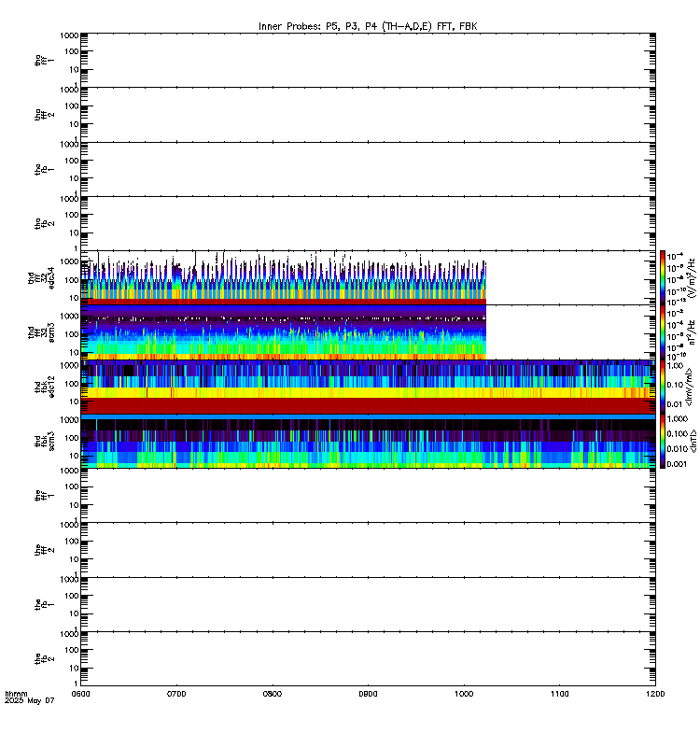Click the 10 tick label on the fb 2 axis
Image resolution: width=700 pixels, height=747 pixels.
pyautogui.click(x=74, y=669)
